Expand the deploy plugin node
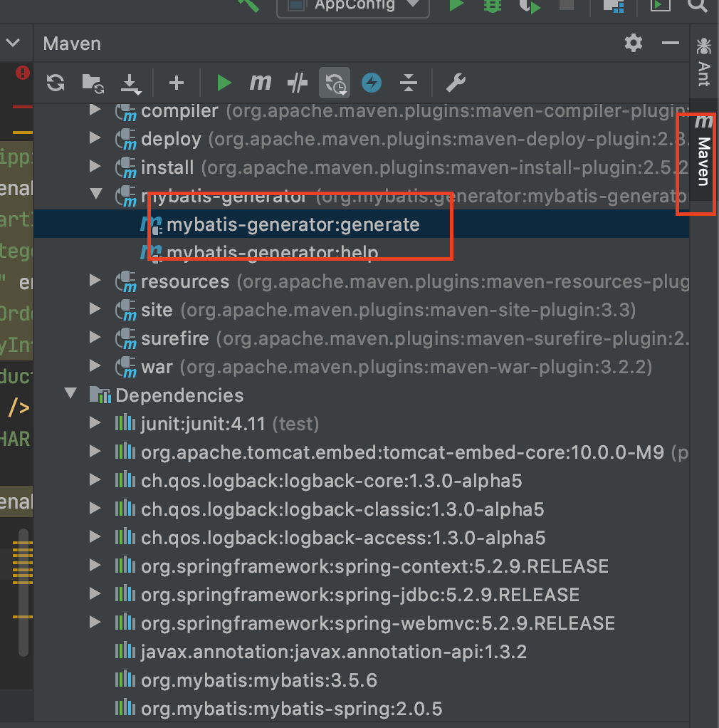Screen dimensions: 719x728 coord(95,138)
